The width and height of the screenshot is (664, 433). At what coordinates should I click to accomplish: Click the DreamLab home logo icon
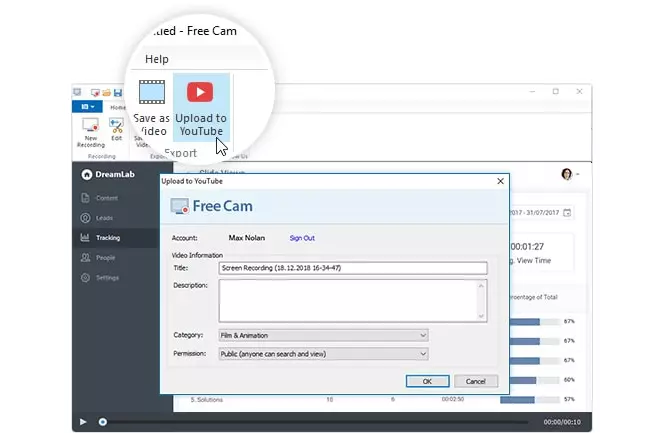point(86,174)
